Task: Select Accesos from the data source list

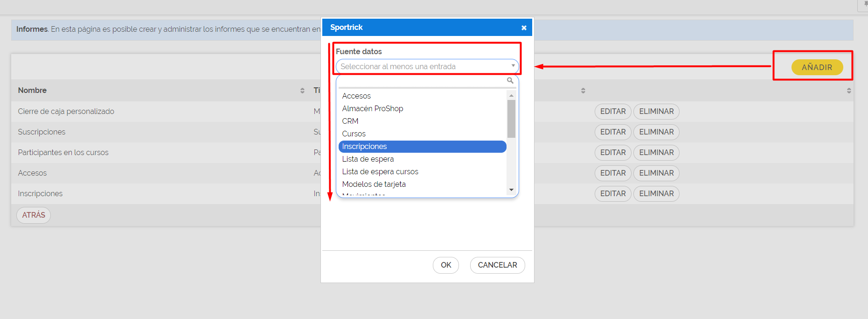Action: [x=423, y=96]
